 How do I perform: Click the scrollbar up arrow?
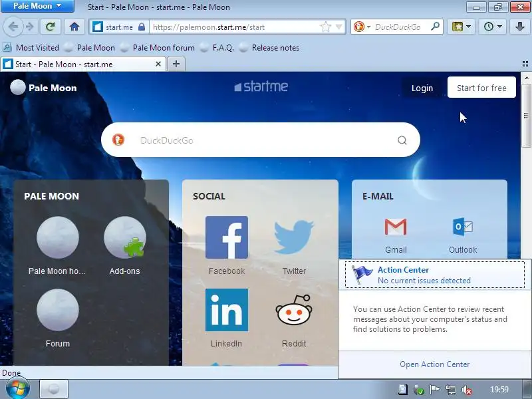point(526,78)
